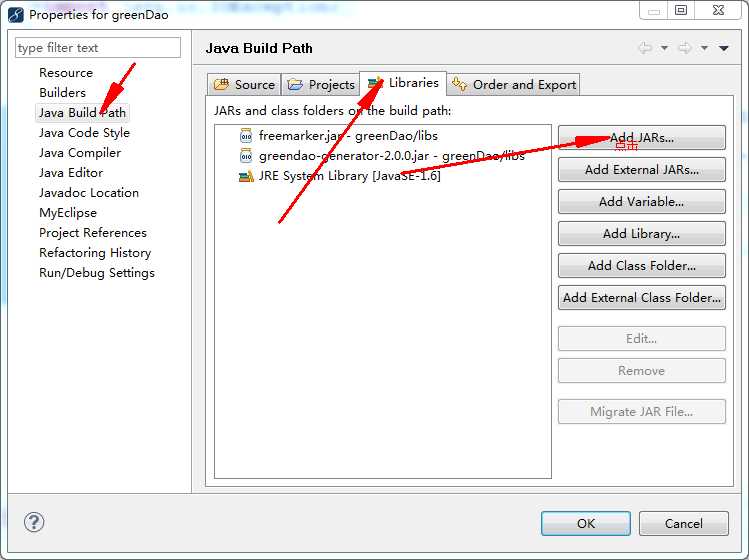
Task: Click the Add Library... button
Action: point(642,234)
